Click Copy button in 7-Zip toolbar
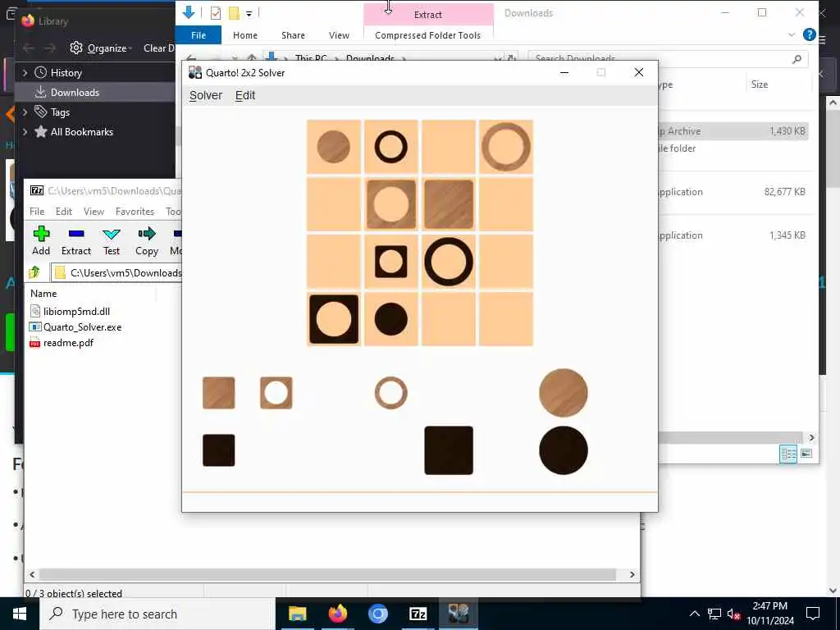Screen dimensions: 840x630 pos(146,240)
